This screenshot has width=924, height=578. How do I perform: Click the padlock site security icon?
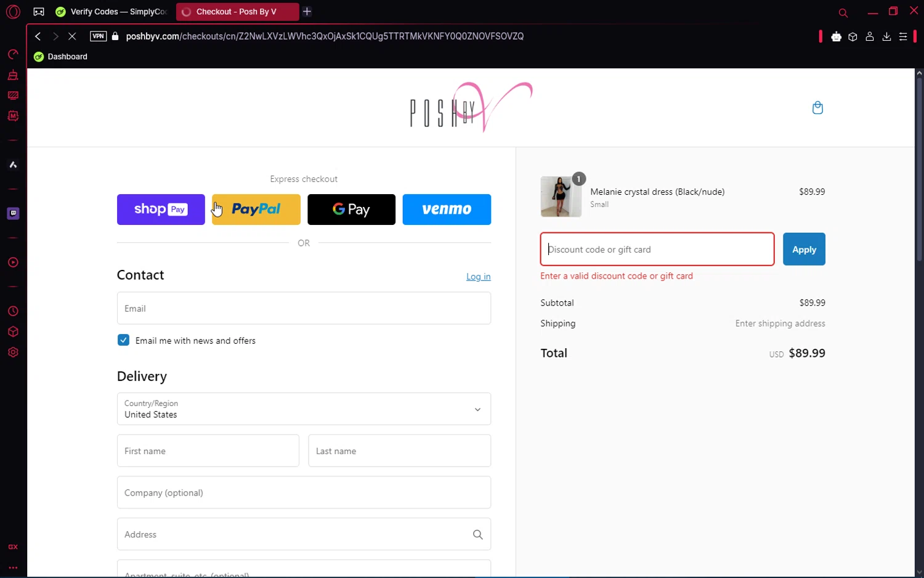point(115,36)
